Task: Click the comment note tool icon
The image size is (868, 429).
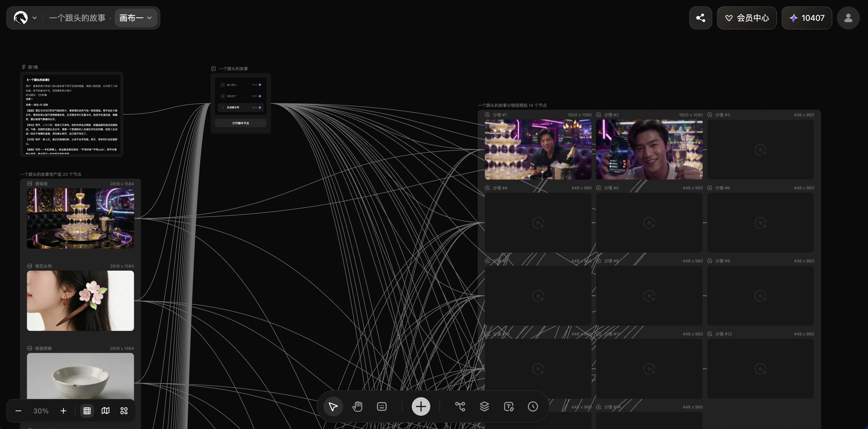Action: tap(382, 406)
